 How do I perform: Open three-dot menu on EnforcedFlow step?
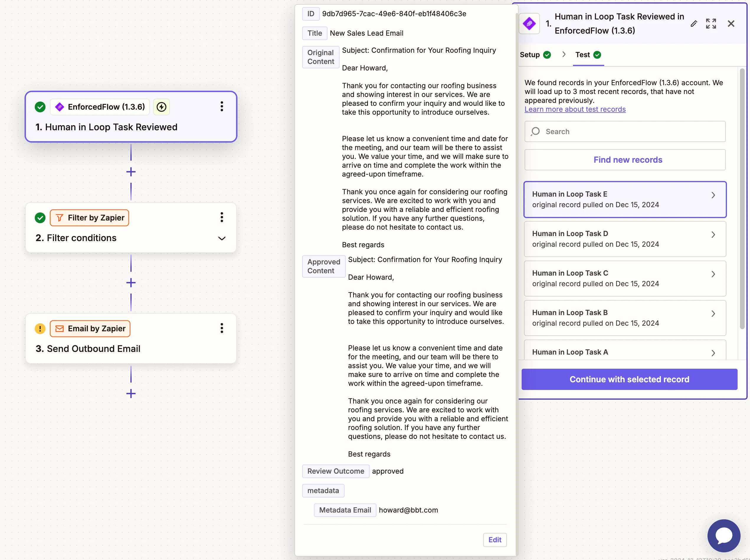coord(222,107)
